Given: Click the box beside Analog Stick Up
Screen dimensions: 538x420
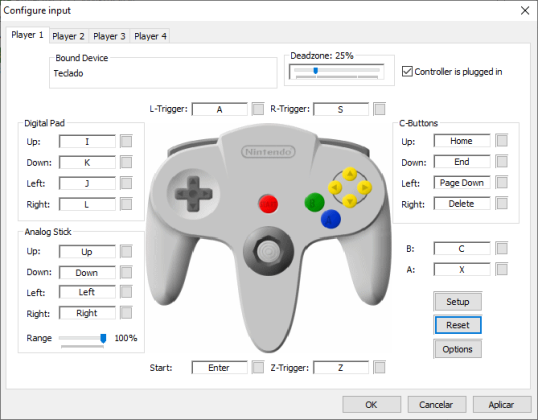Looking at the screenshot, I should 126,252.
